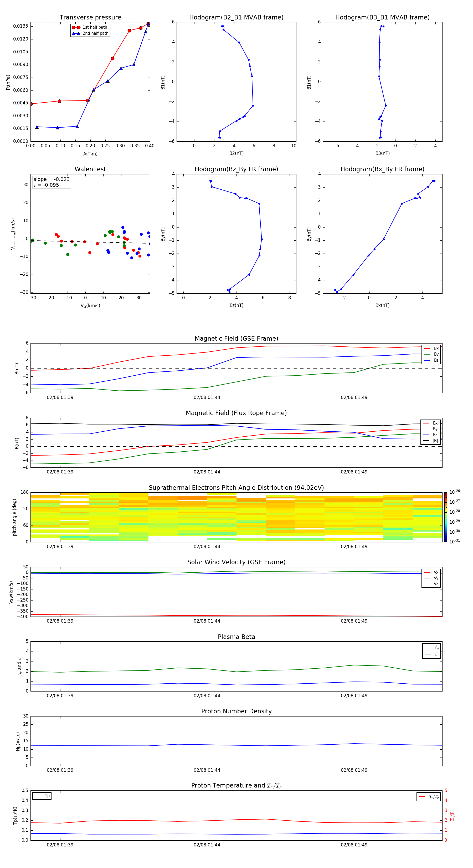Click "02/08 01:49" tick under Proton Number Density plot

click(x=354, y=770)
